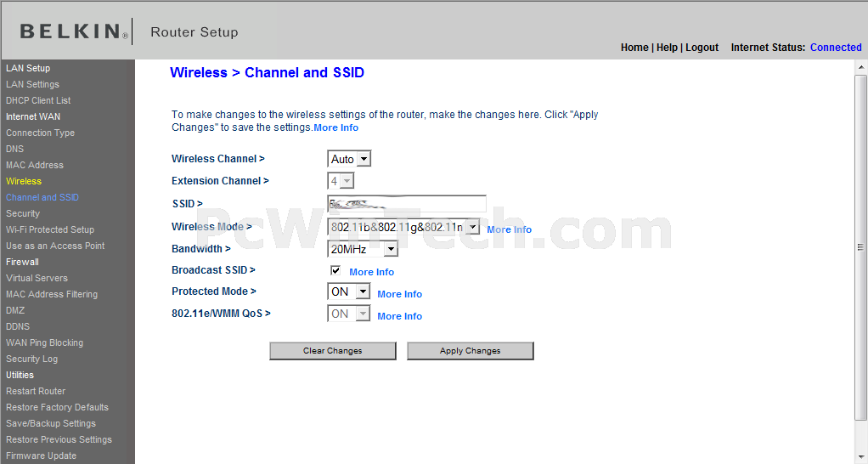Screen dimensions: 868x464
Task: Open Security Log in sidebar
Action: pos(31,359)
